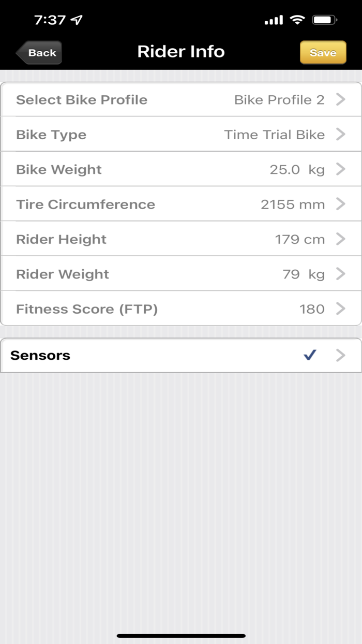Tap the Wi-Fi status icon

coord(297,20)
